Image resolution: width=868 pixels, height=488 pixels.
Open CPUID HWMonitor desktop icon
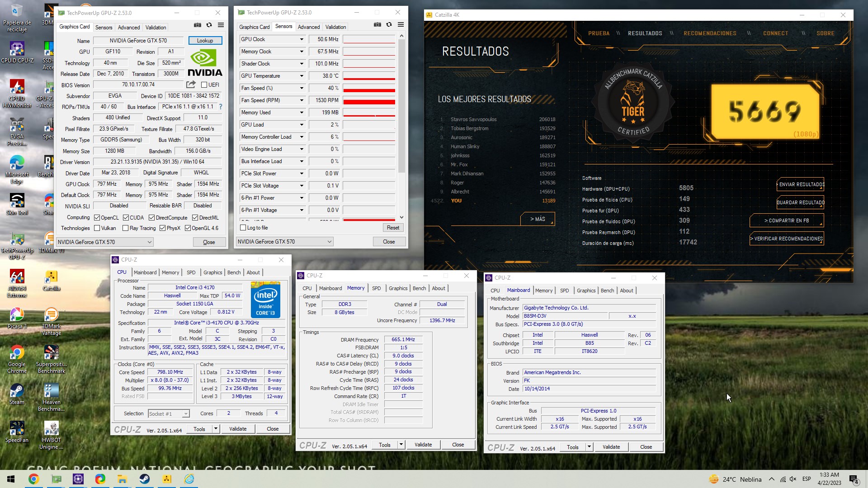coord(17,94)
